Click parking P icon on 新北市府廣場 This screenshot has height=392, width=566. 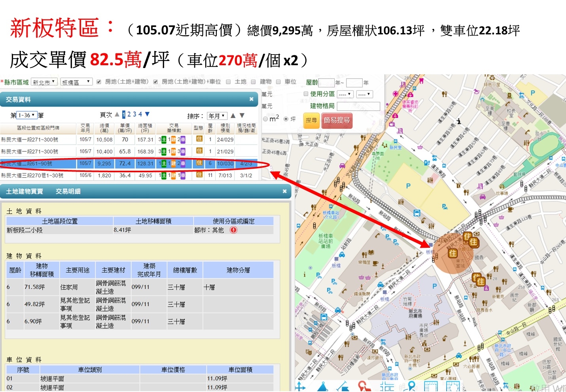[435, 286]
